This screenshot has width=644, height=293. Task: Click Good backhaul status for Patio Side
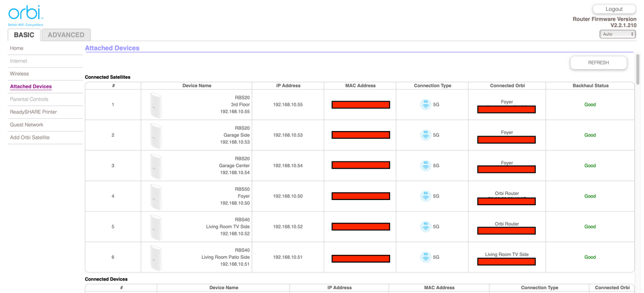pos(590,257)
